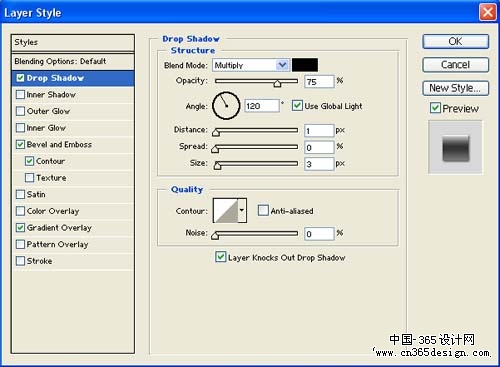Click the style preview thumbnail
Image resolution: width=500 pixels, height=367 pixels.
pyautogui.click(x=455, y=147)
